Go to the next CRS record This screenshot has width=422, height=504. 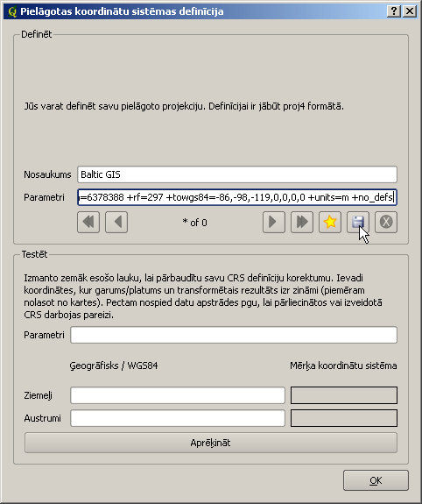point(274,222)
